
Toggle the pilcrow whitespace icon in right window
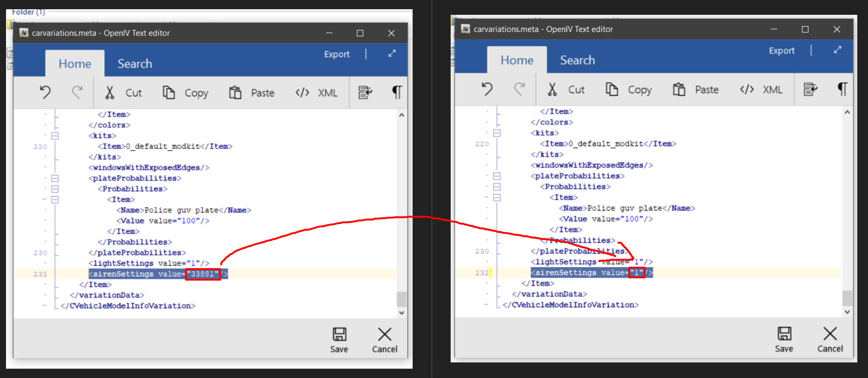click(843, 89)
